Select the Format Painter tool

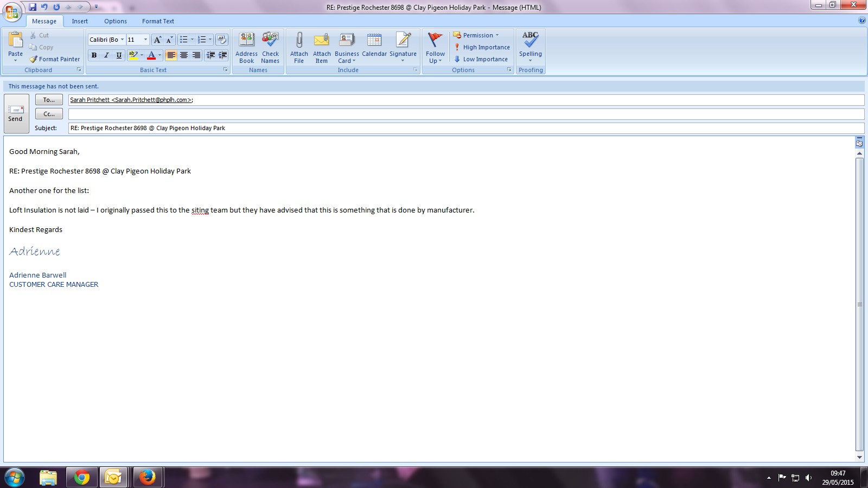tap(54, 59)
